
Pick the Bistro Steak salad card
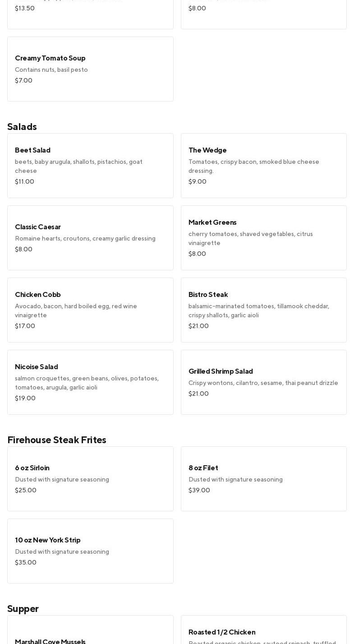[x=263, y=310]
